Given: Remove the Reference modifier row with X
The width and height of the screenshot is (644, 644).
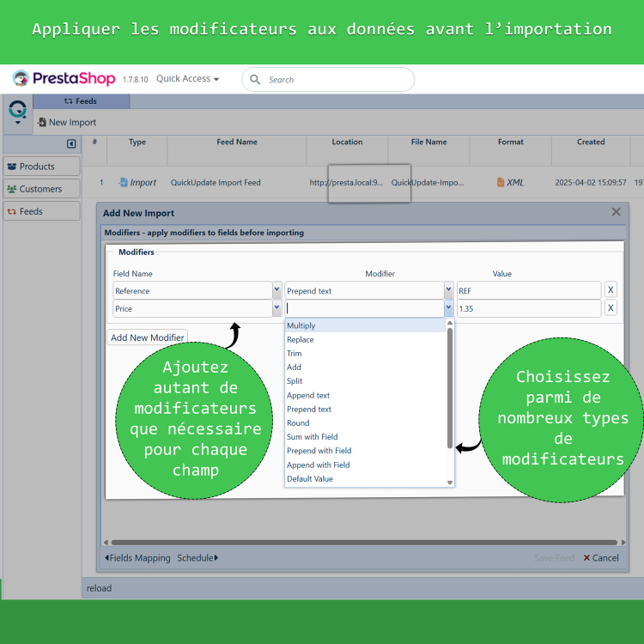Looking at the screenshot, I should pyautogui.click(x=611, y=290).
